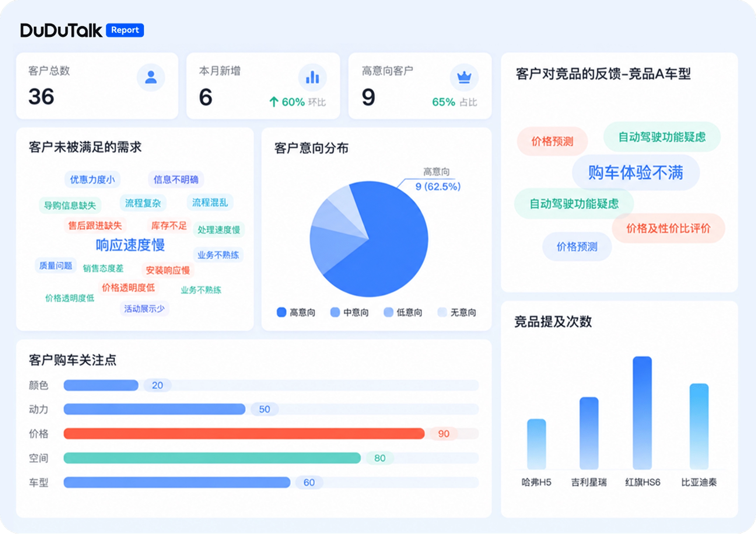Click the 销售态度差 keyword

pyautogui.click(x=103, y=269)
